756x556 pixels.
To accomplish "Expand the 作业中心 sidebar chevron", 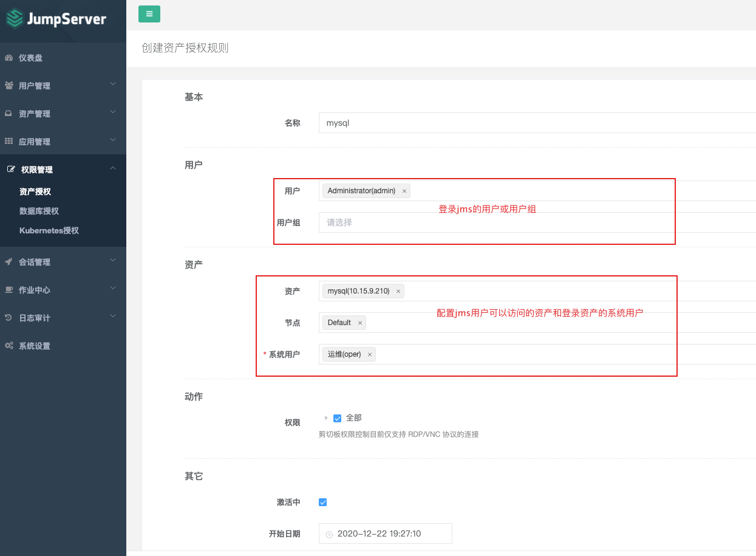I will [113, 289].
